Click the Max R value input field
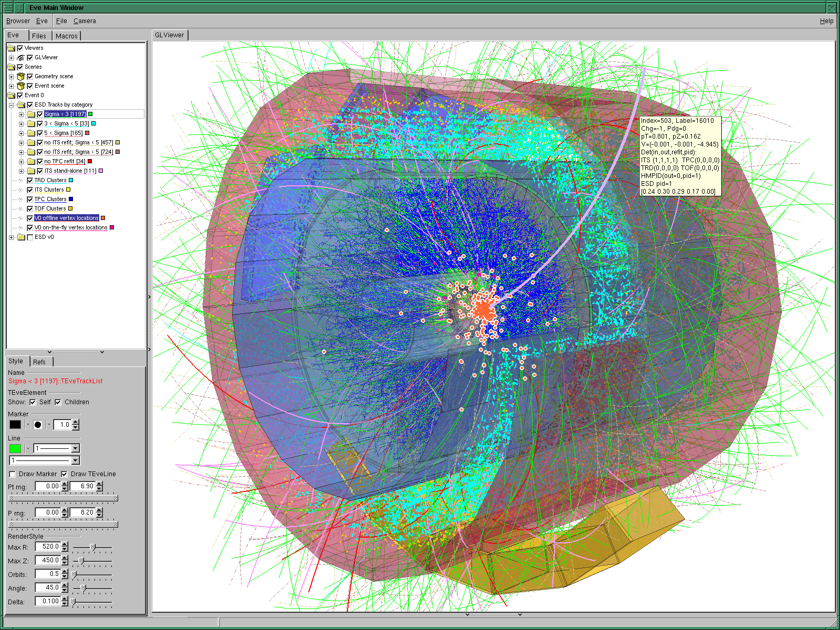The image size is (840, 630). (x=48, y=547)
